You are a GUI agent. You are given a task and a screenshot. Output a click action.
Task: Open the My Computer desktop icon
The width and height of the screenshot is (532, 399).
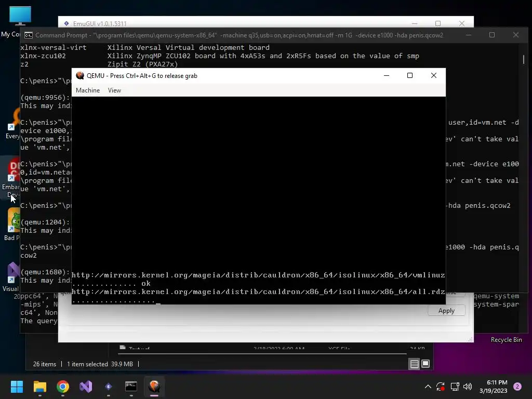(x=19, y=21)
